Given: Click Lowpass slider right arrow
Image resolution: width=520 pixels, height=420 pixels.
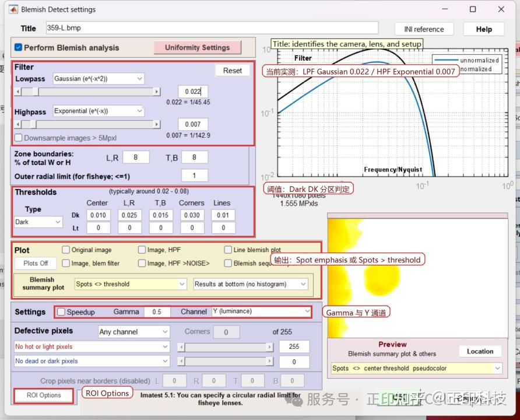Looking at the screenshot, I should (x=157, y=92).
